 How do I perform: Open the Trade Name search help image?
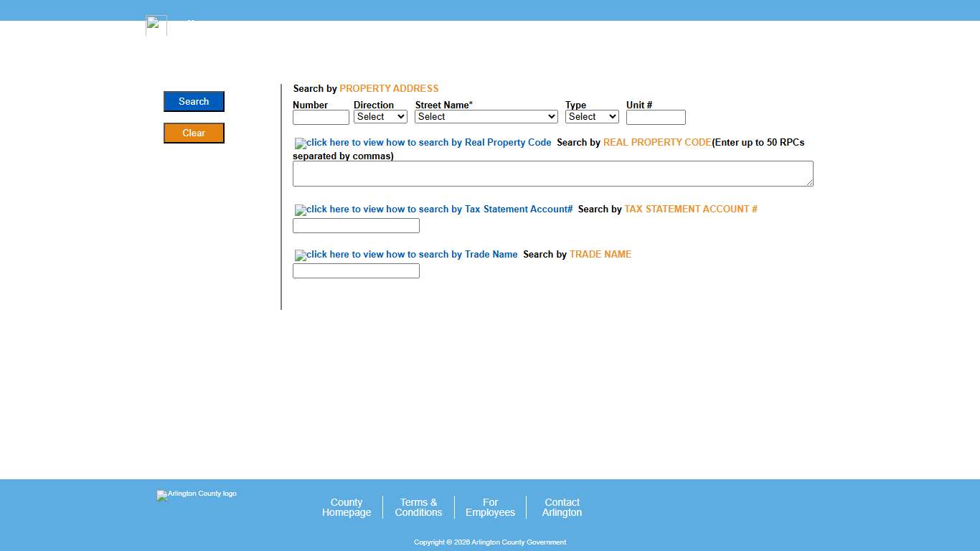pyautogui.click(x=406, y=255)
